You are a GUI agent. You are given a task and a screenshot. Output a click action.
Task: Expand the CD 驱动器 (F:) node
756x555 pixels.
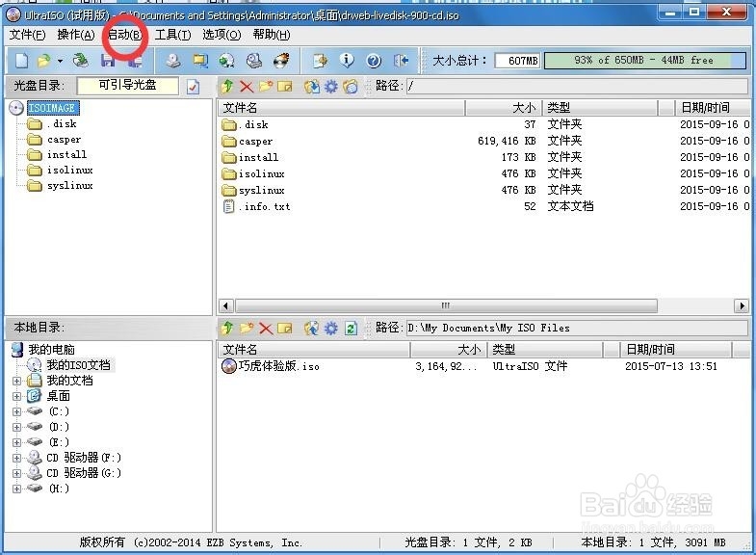click(x=17, y=458)
